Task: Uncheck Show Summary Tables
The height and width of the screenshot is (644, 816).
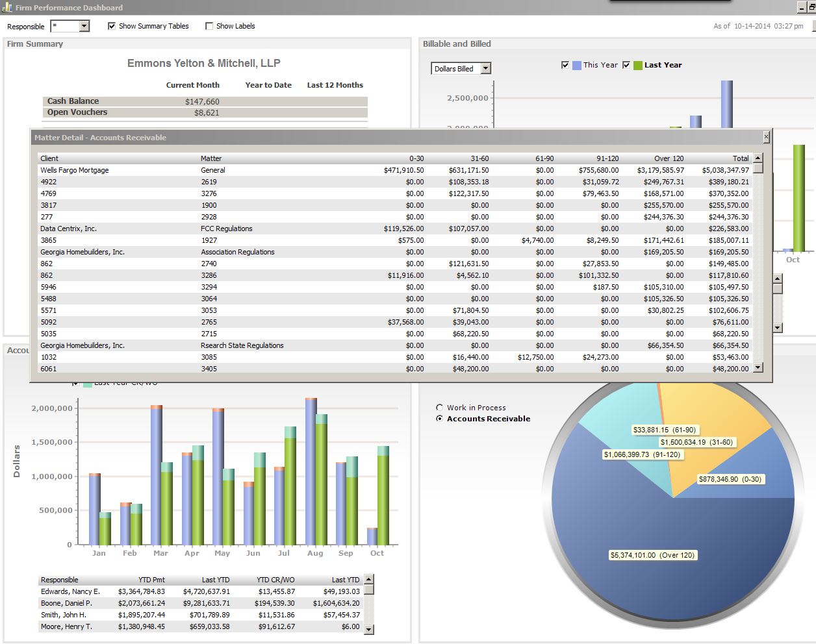Action: pyautogui.click(x=112, y=26)
